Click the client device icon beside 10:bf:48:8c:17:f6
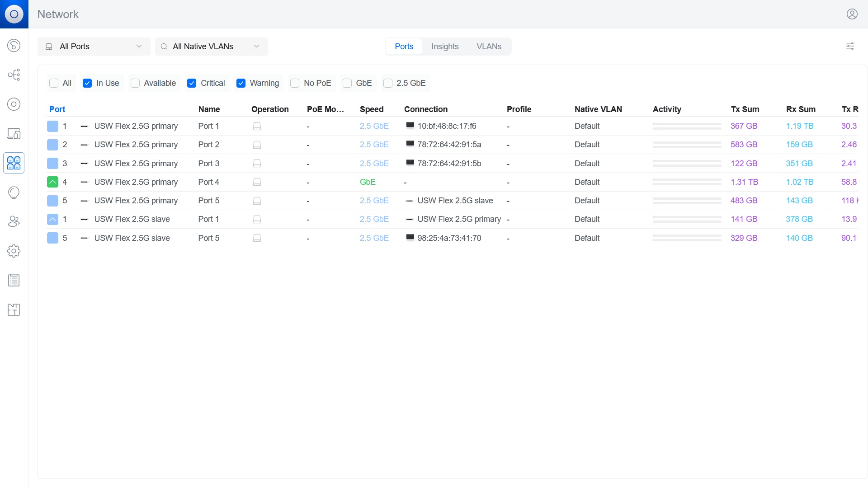Image resolution: width=868 pixels, height=488 pixels. click(x=410, y=125)
